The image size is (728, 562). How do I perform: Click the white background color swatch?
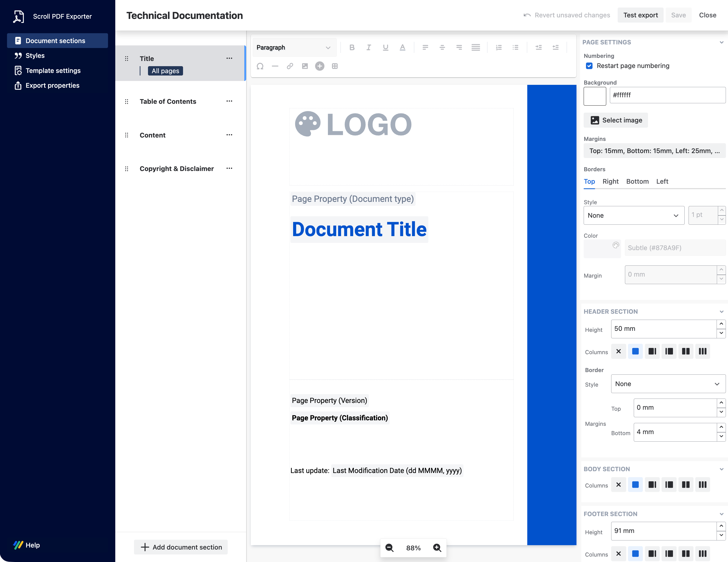595,96
